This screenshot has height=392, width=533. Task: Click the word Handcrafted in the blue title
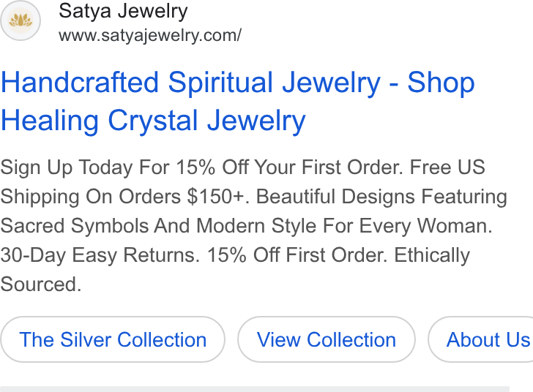(80, 83)
